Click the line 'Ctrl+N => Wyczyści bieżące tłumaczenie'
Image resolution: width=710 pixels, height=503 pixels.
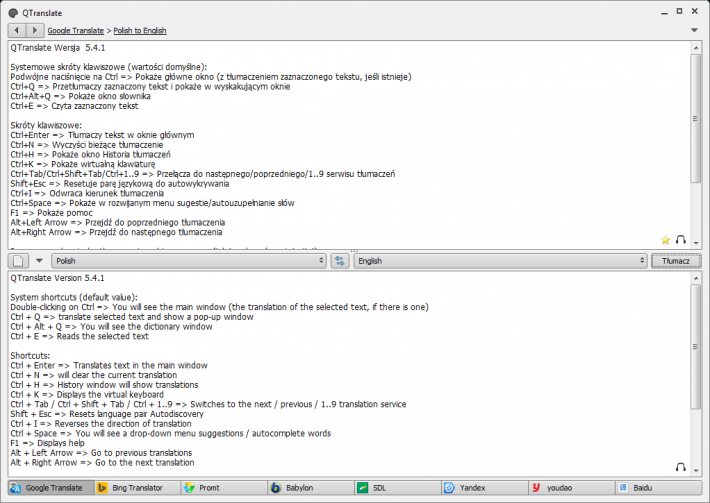pyautogui.click(x=87, y=145)
